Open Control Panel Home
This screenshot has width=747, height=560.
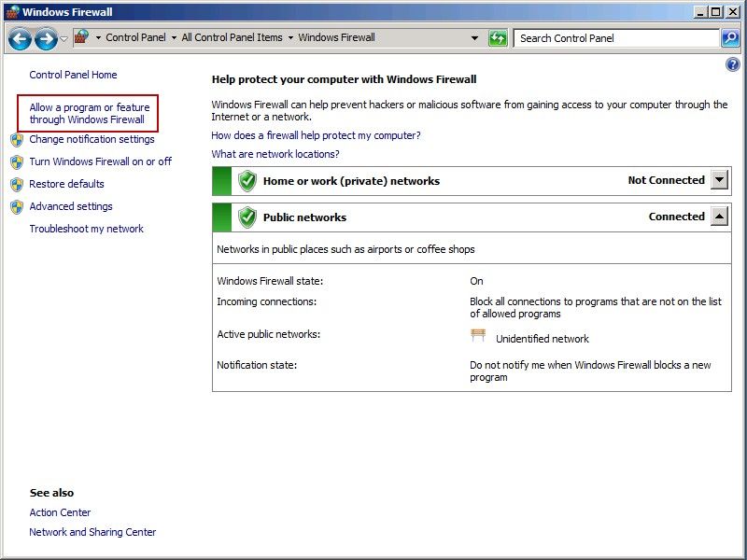(73, 75)
